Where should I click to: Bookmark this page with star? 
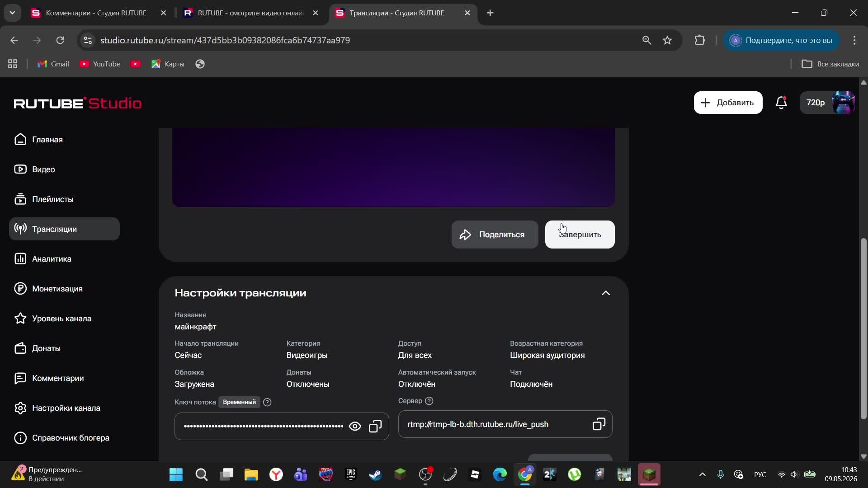click(x=667, y=40)
